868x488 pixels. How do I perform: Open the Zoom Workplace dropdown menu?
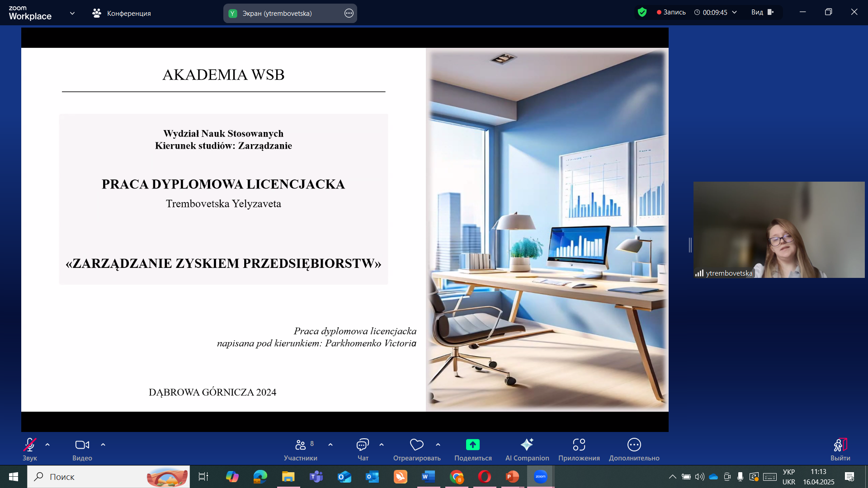pos(72,13)
